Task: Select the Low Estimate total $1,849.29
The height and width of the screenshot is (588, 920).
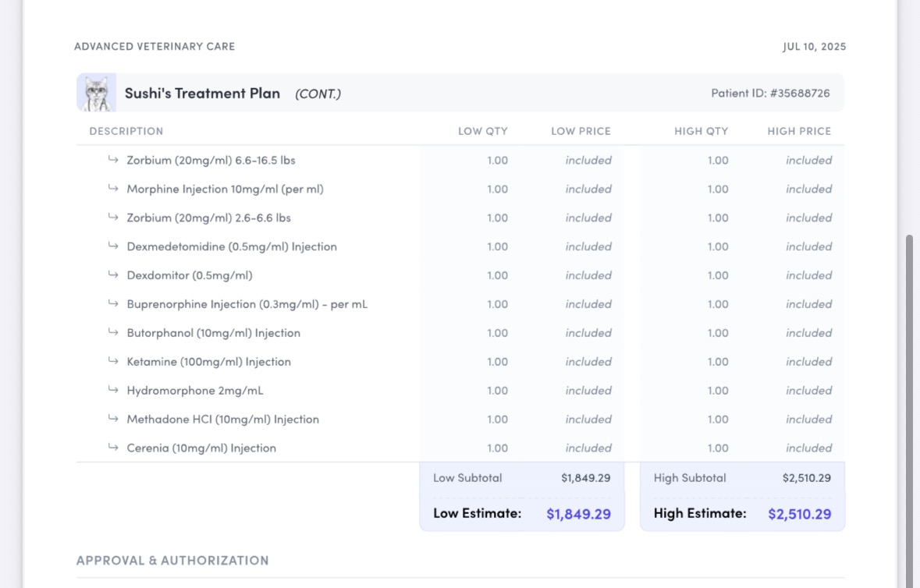Action: 578,514
